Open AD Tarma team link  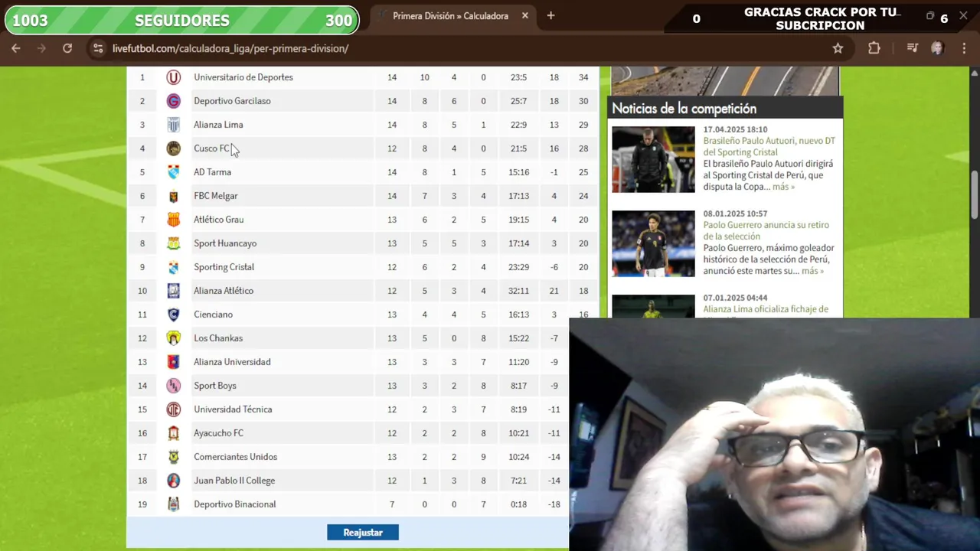pyautogui.click(x=212, y=172)
